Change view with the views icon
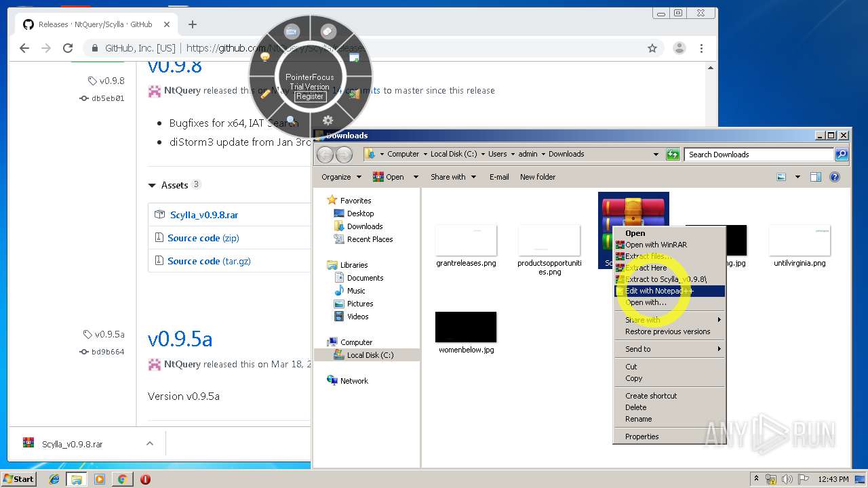868x488 pixels. click(781, 177)
